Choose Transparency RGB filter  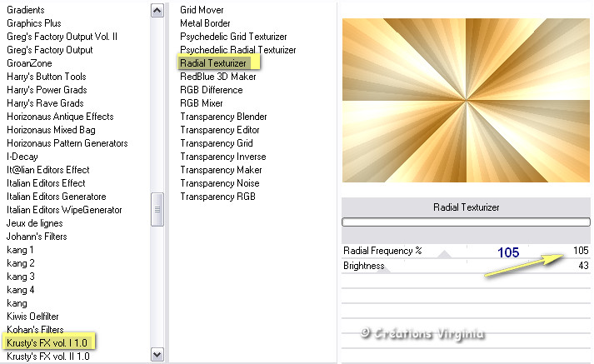[217, 197]
